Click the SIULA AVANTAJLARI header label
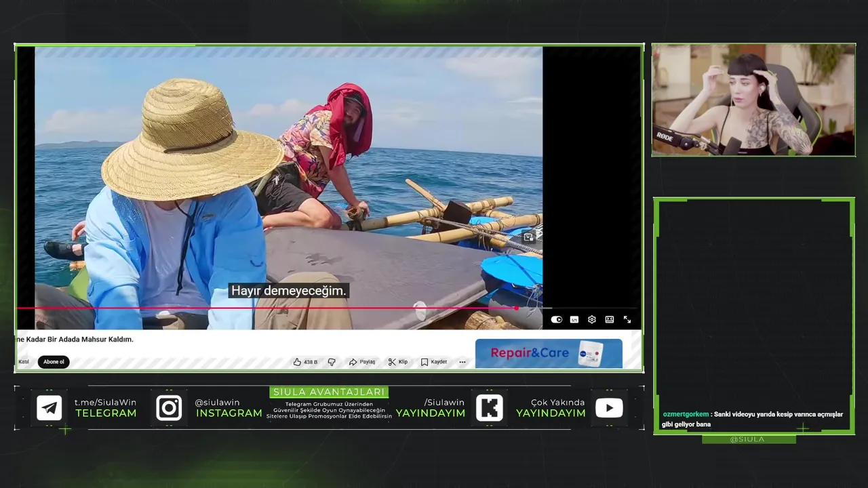Image resolution: width=868 pixels, height=488 pixels. [329, 392]
